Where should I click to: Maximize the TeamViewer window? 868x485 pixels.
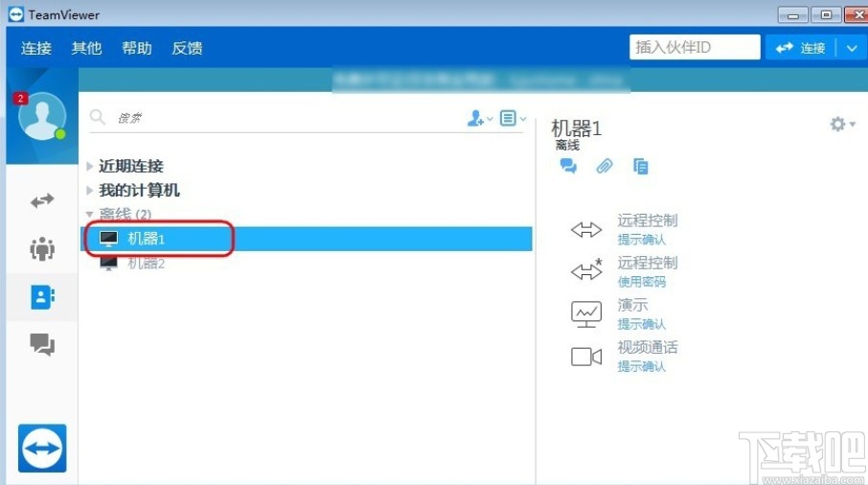click(826, 15)
